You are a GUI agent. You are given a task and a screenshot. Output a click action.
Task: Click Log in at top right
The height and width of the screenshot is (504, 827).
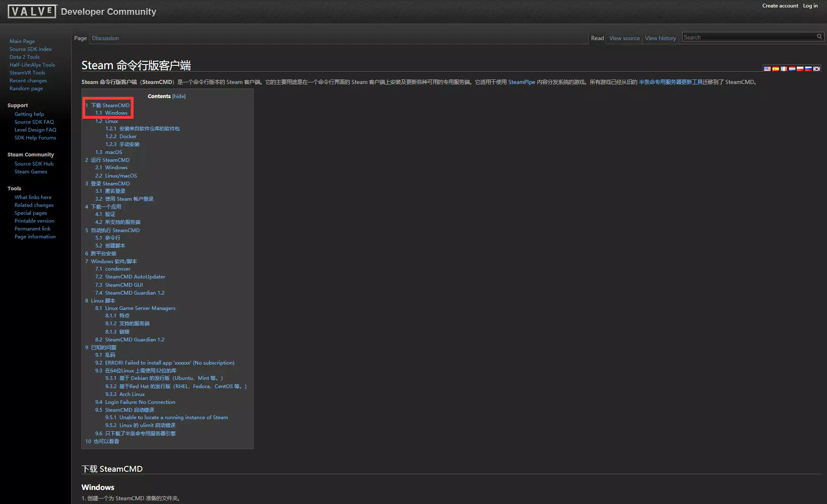(x=810, y=6)
